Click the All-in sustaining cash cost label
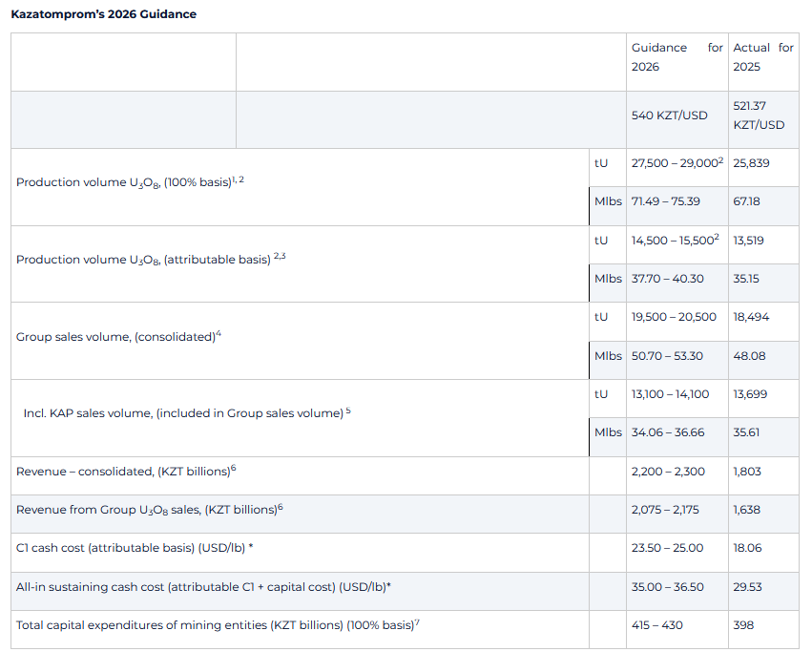 click(203, 586)
